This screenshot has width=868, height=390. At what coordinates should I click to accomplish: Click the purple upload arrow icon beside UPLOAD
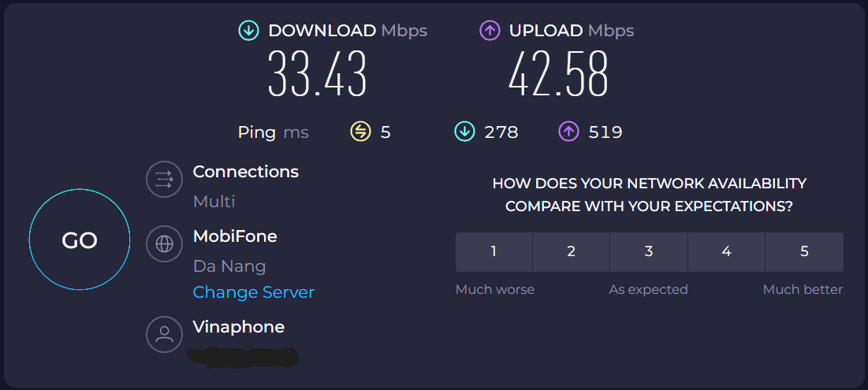pyautogui.click(x=490, y=31)
